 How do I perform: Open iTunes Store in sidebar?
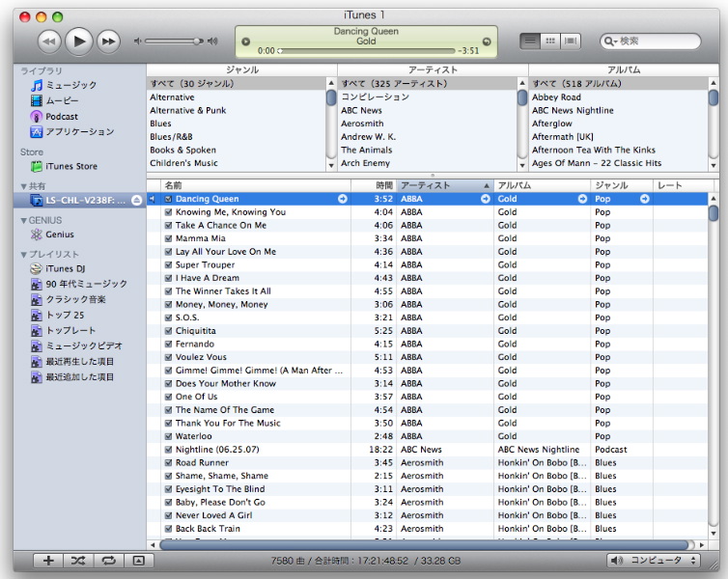(70, 166)
